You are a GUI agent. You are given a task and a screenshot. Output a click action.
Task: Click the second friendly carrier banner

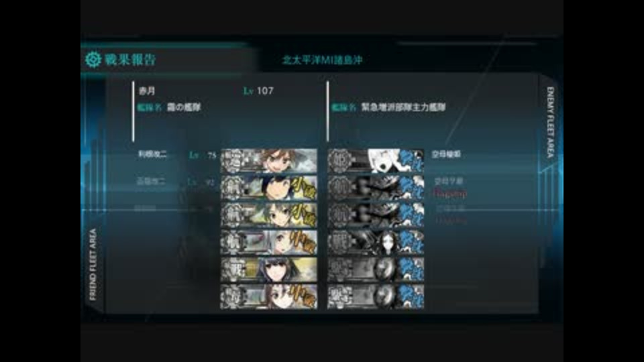pos(268,188)
